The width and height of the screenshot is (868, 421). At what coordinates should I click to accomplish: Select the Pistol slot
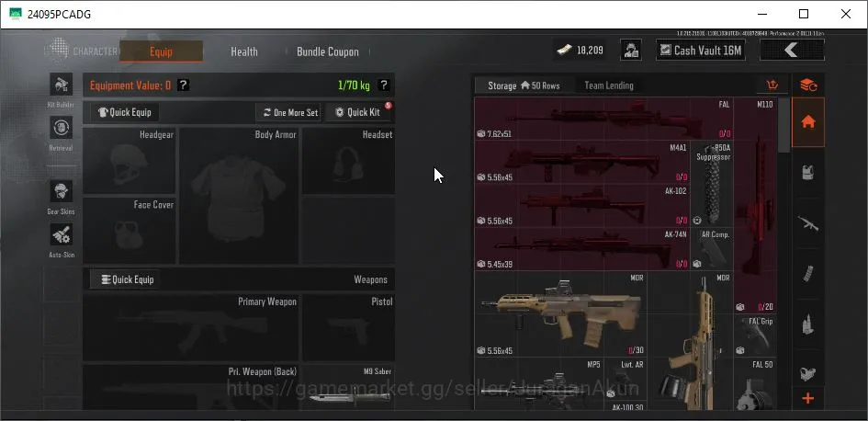tap(348, 327)
